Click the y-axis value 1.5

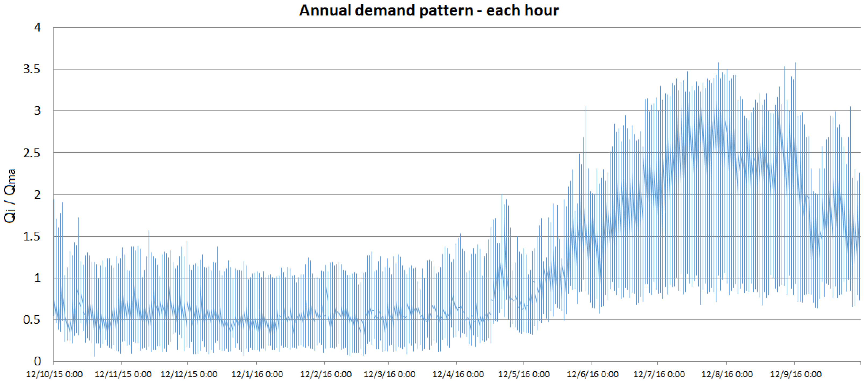pyautogui.click(x=31, y=237)
